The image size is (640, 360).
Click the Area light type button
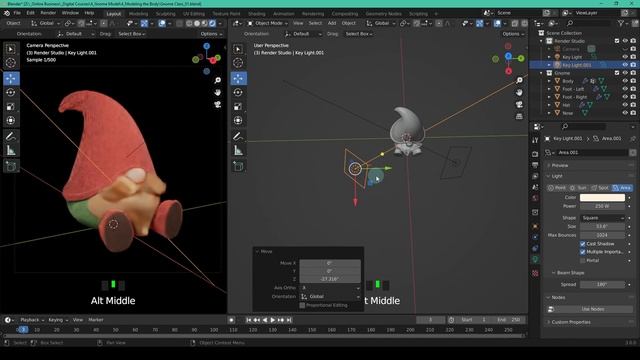click(x=622, y=188)
